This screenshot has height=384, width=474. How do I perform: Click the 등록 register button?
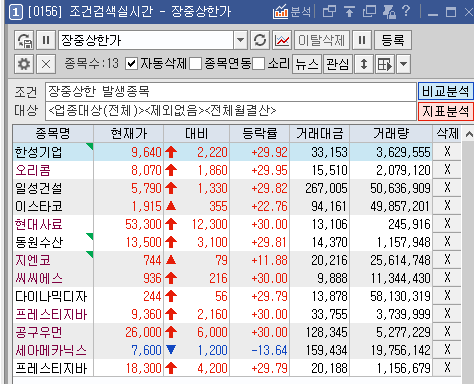pyautogui.click(x=393, y=40)
